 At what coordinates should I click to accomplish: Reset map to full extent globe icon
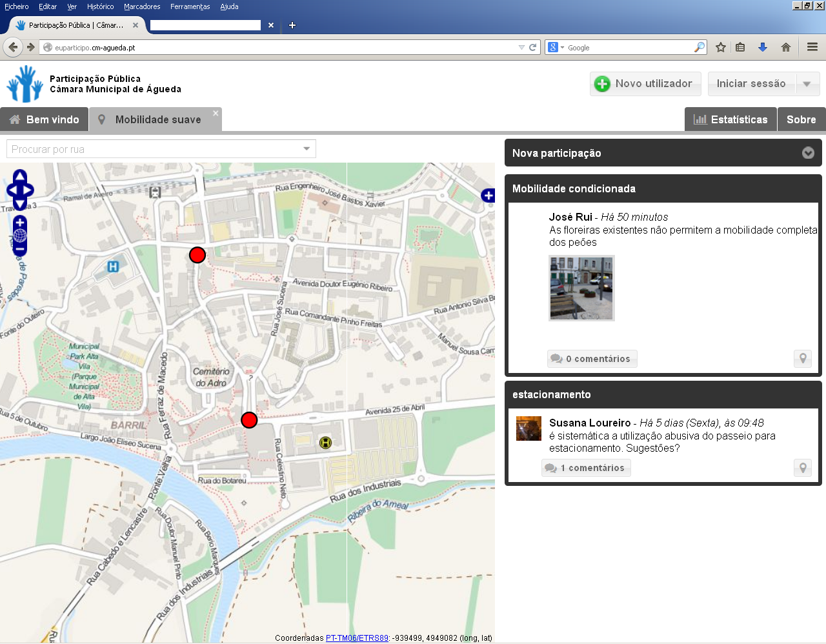coord(20,236)
